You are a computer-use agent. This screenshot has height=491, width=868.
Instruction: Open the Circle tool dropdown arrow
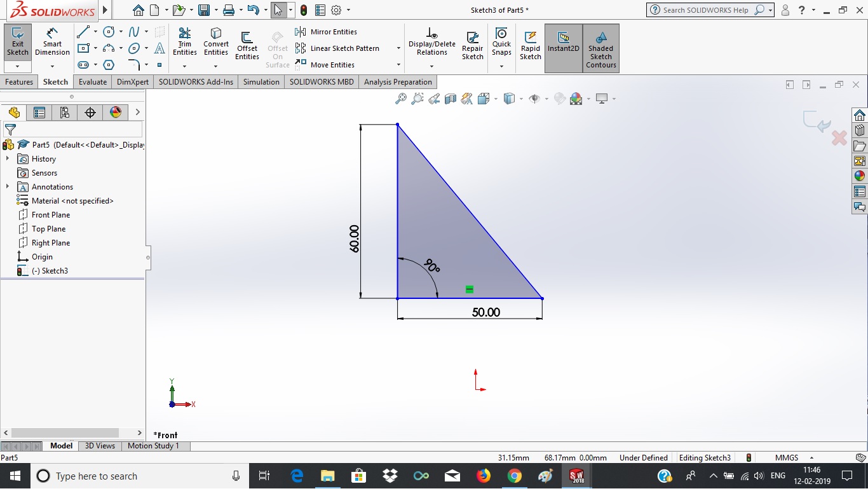(121, 32)
